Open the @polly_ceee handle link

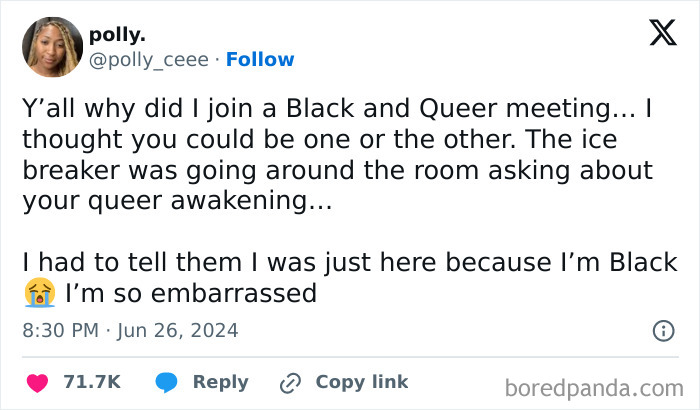click(x=150, y=60)
